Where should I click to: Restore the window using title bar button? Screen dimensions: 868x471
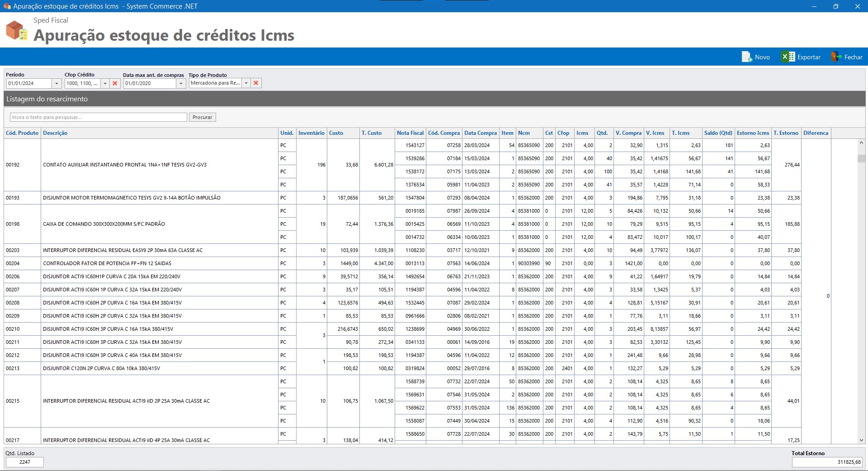(x=835, y=6)
